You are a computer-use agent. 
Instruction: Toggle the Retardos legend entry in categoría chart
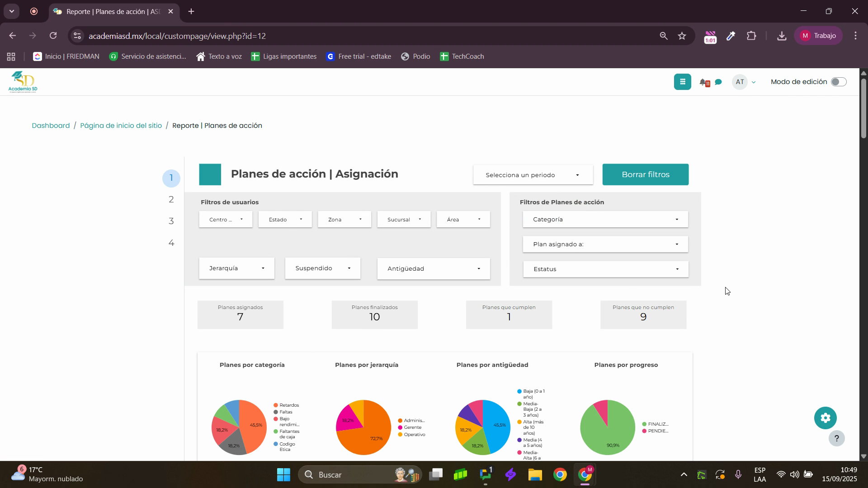(288, 405)
